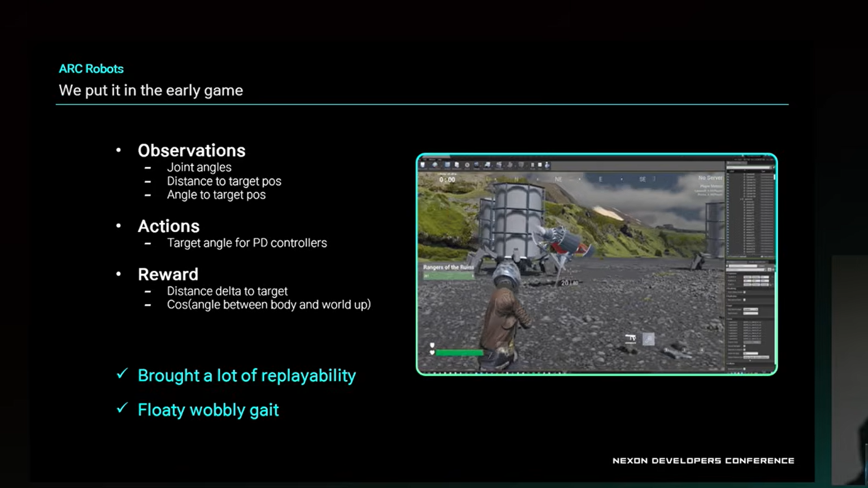
Task: Toggle the second checkbox in the Details panel
Action: [744, 300]
